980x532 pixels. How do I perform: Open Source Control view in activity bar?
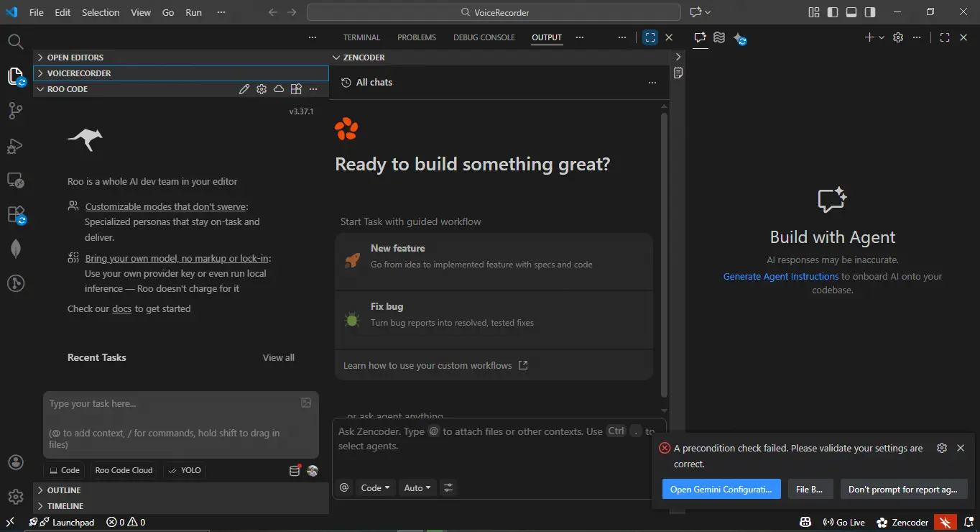tap(16, 110)
